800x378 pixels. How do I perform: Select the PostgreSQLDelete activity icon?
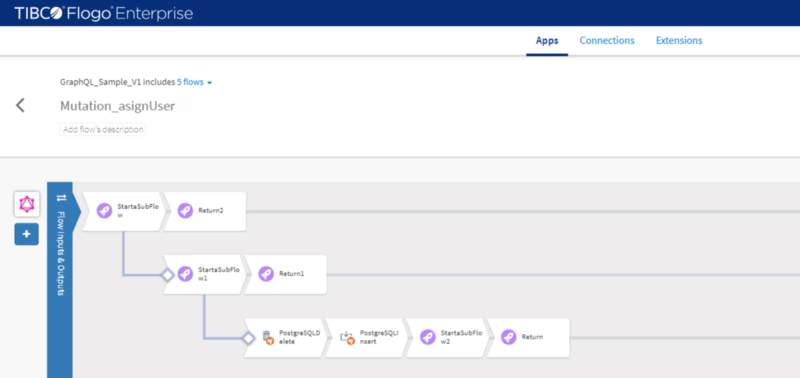point(267,337)
